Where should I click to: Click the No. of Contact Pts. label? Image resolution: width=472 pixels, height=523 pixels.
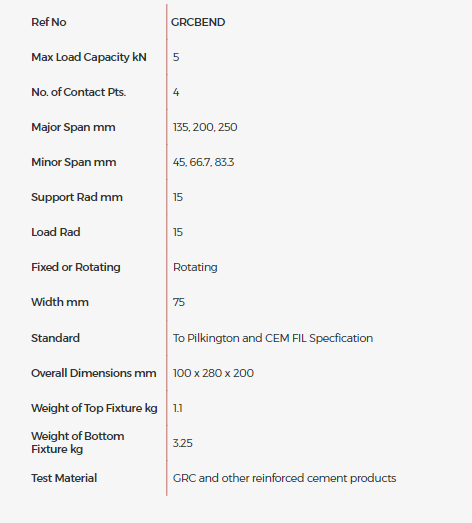(x=79, y=92)
